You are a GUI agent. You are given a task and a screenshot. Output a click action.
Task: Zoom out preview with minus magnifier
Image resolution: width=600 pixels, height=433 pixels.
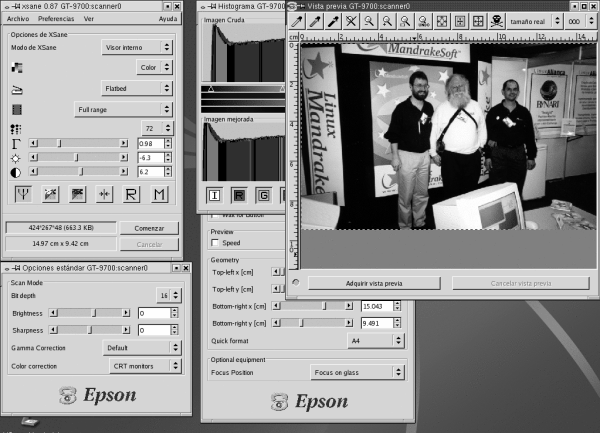(369, 21)
